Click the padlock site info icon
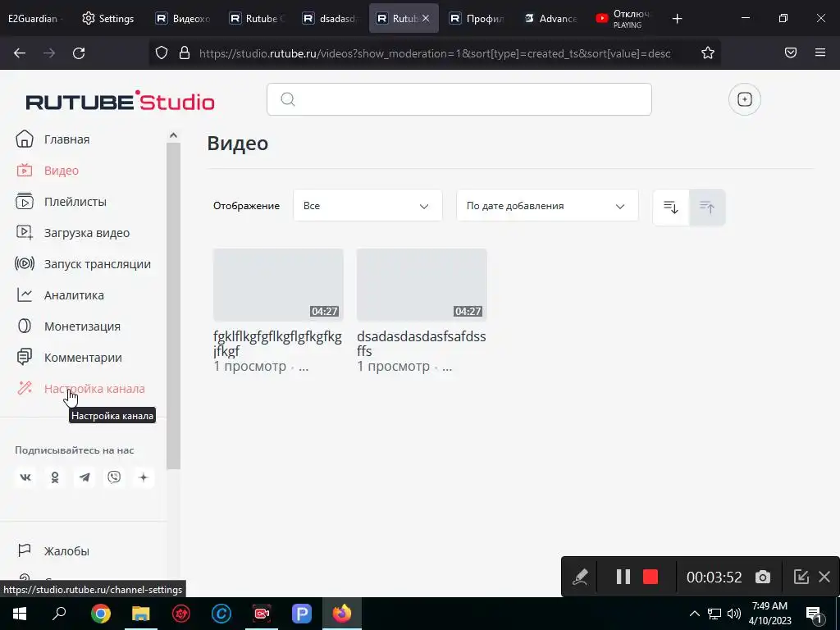The height and width of the screenshot is (630, 840). [185, 52]
